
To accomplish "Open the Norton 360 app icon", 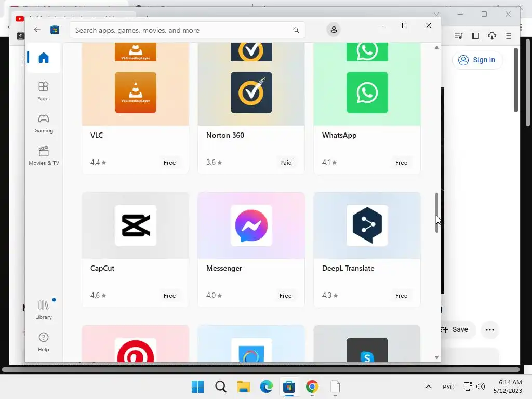I will click(251, 92).
